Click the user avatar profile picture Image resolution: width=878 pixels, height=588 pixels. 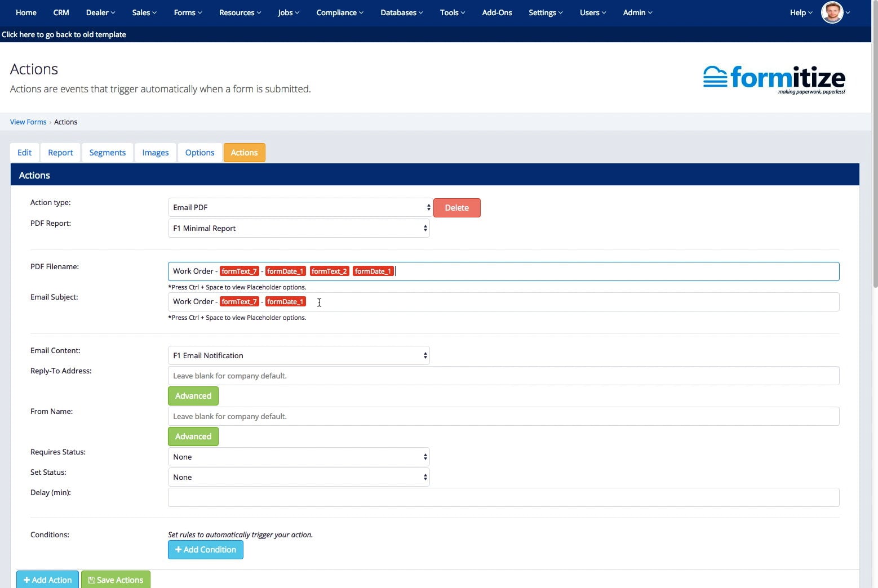click(832, 12)
